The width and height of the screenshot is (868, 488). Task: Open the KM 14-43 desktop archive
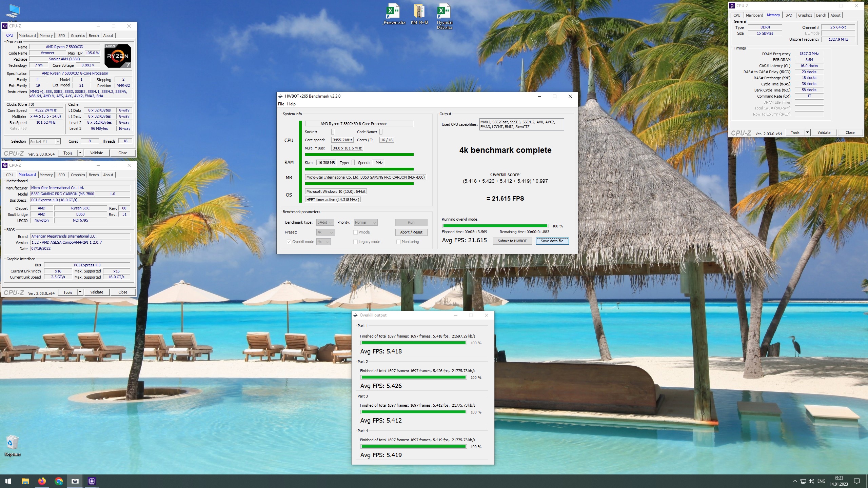[419, 14]
